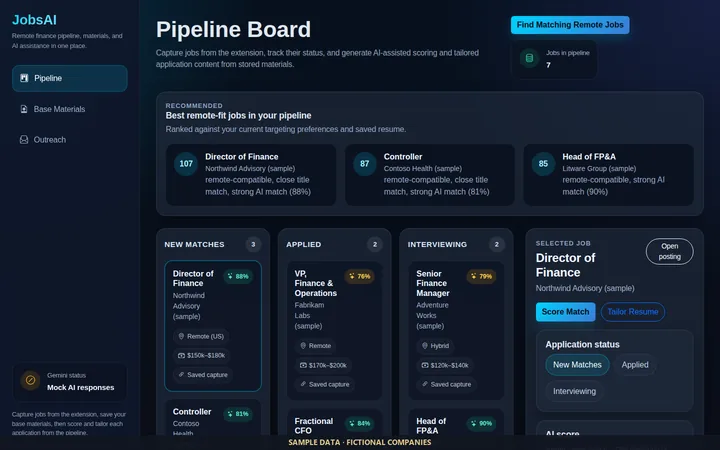Open recommended Controller card
The height and width of the screenshot is (450, 720).
pyautogui.click(x=429, y=174)
